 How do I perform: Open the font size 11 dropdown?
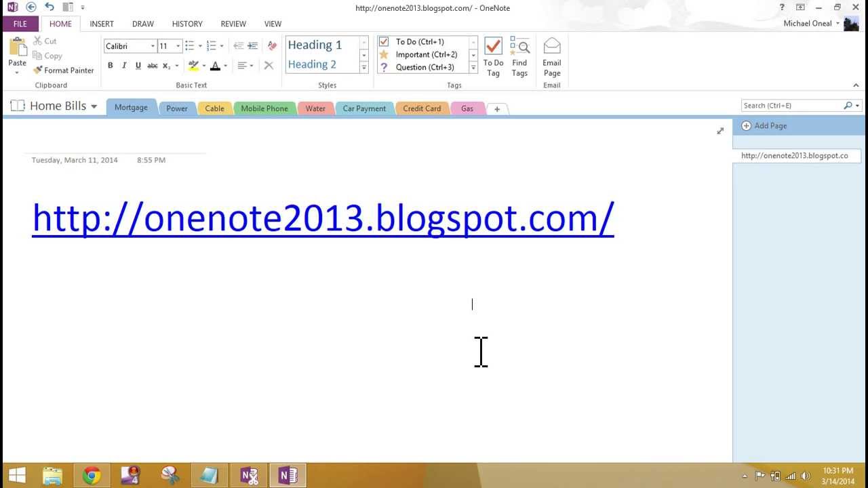[178, 46]
